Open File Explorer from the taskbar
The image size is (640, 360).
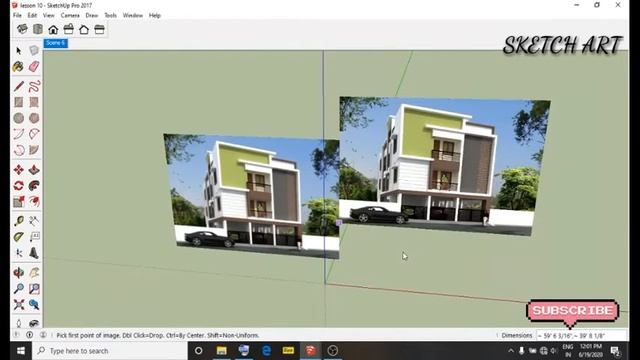tap(222, 351)
